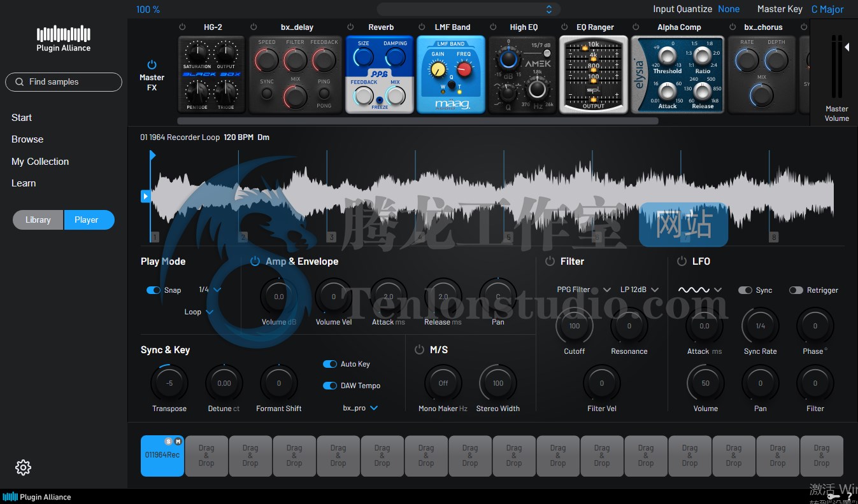858x504 pixels.
Task: Open the LFO waveform shape dropdown
Action: coord(700,290)
